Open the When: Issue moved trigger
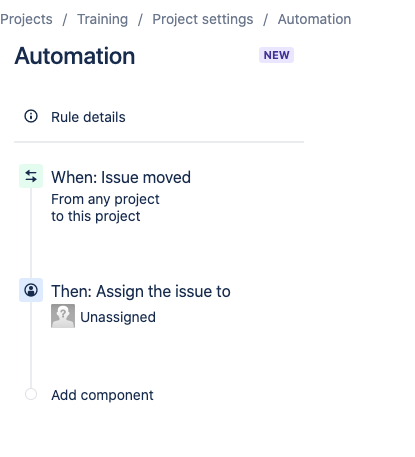415x457 pixels. coord(121,177)
